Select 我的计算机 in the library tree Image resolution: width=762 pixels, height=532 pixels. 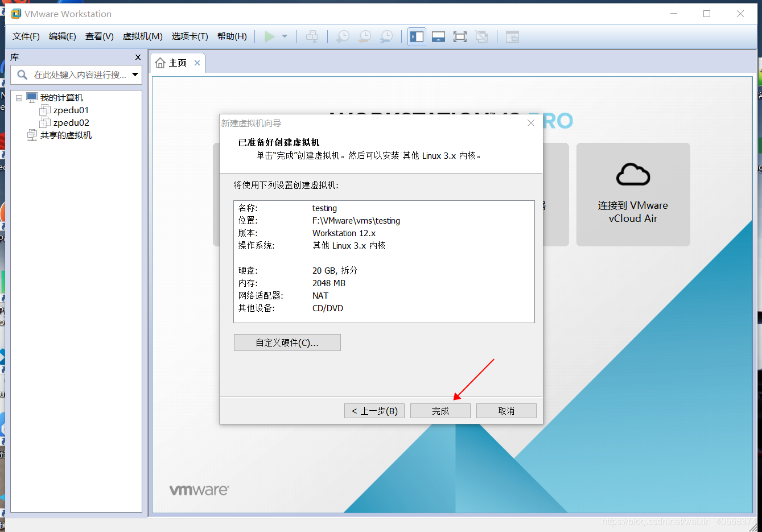click(x=61, y=98)
